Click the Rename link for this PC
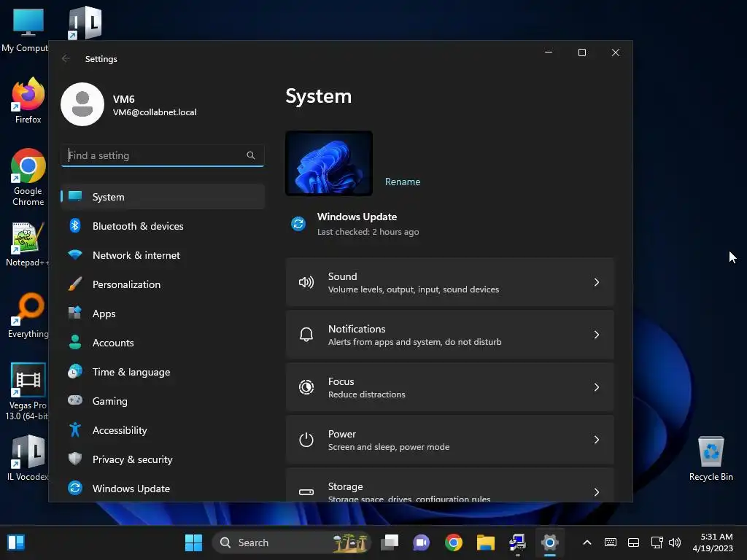Screen dimensions: 747x560 403,182
